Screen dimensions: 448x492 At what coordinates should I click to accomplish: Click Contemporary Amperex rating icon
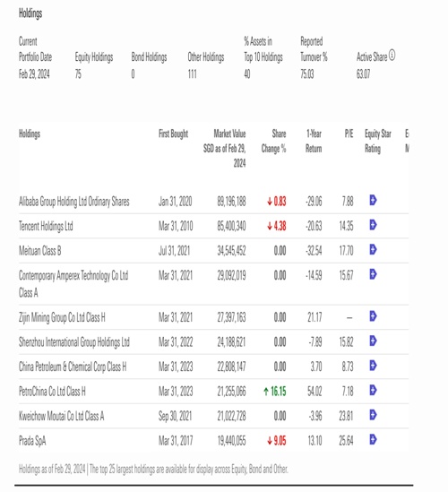373,274
